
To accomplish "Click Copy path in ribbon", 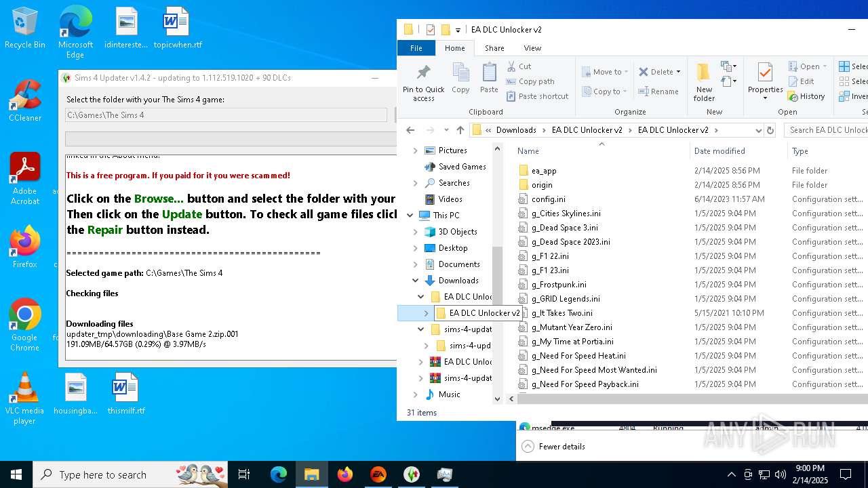I will tap(530, 81).
